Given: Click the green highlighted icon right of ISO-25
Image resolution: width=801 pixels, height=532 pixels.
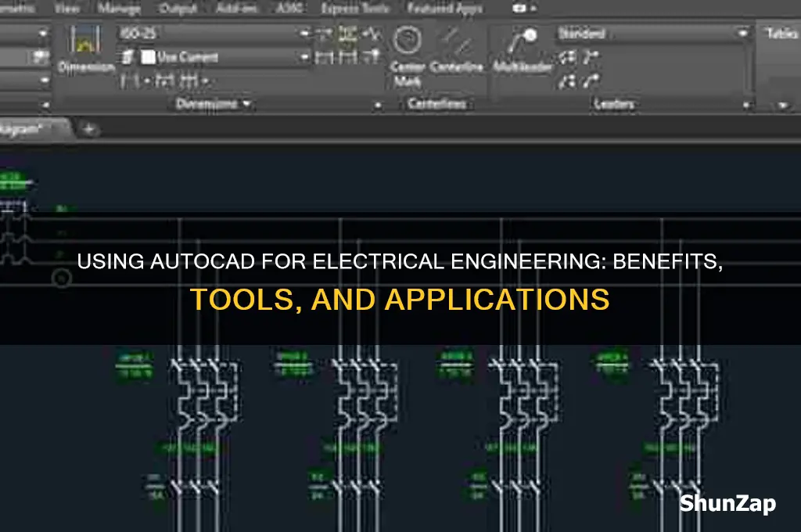Looking at the screenshot, I should point(347,34).
